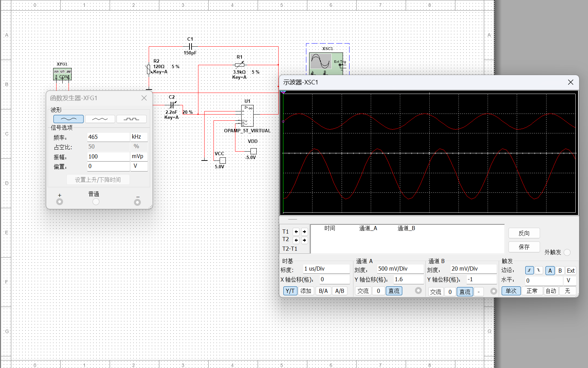Open the trigger level V unit dropdown

(569, 281)
